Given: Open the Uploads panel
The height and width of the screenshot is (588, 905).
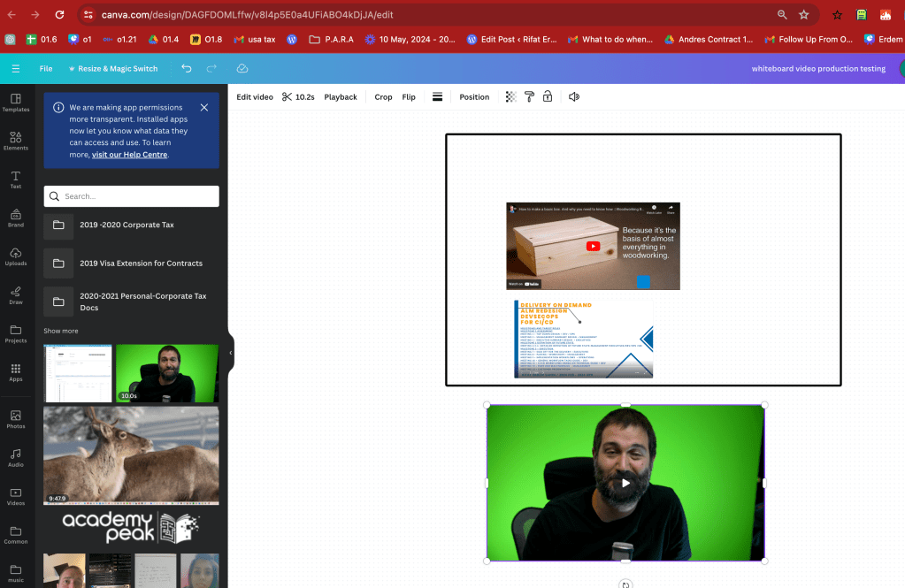Looking at the screenshot, I should click(x=16, y=256).
